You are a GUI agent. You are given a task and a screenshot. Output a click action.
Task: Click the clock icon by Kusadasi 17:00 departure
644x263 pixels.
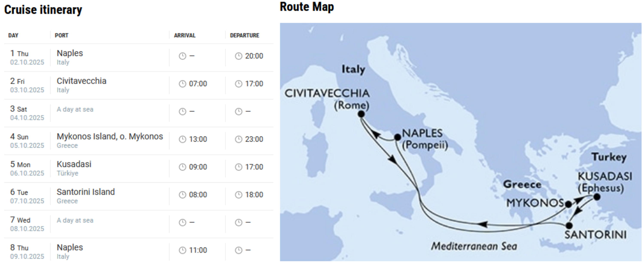pos(238,167)
